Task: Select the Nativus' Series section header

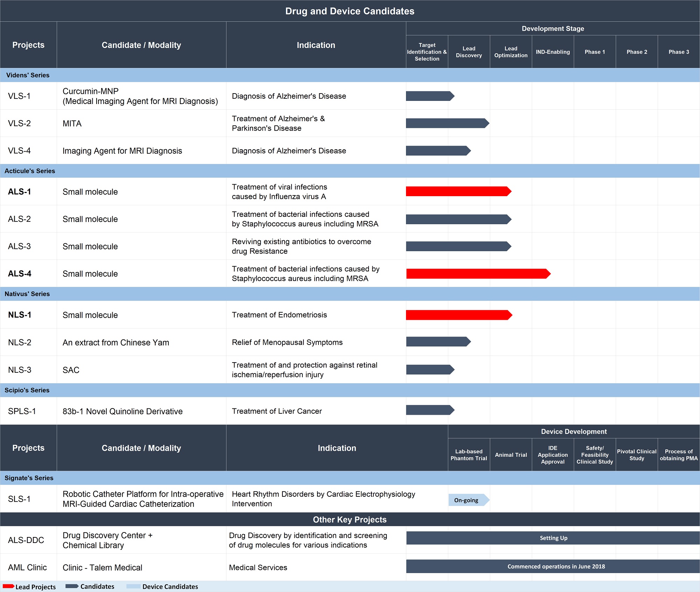Action: 350,294
